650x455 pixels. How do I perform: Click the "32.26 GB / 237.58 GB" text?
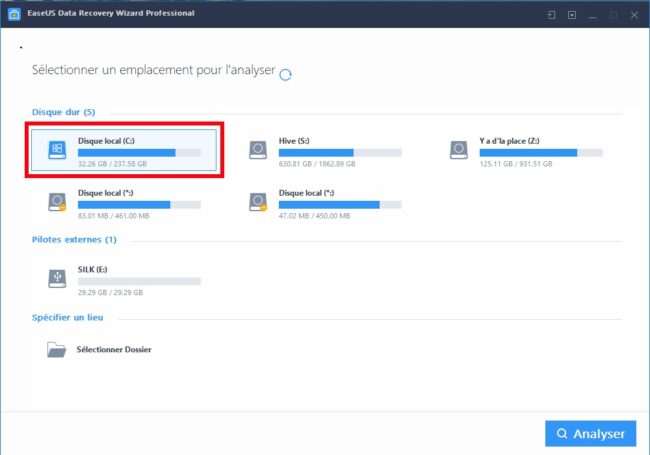112,164
